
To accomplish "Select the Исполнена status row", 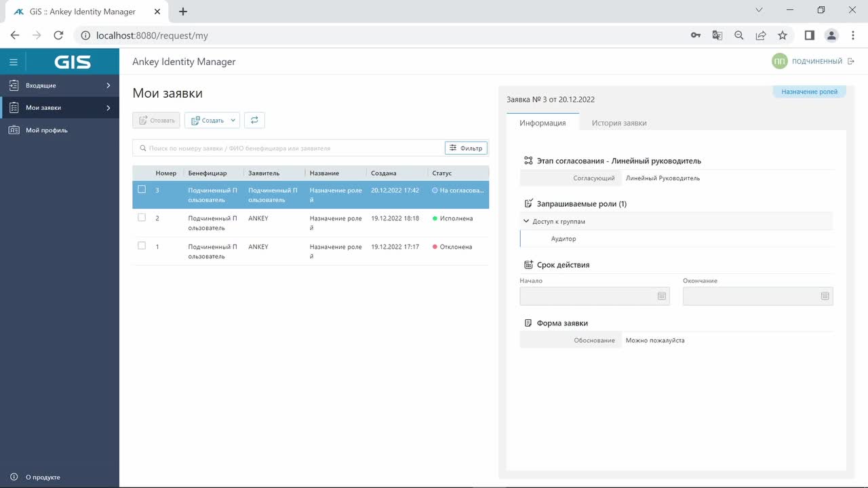I will 311,223.
